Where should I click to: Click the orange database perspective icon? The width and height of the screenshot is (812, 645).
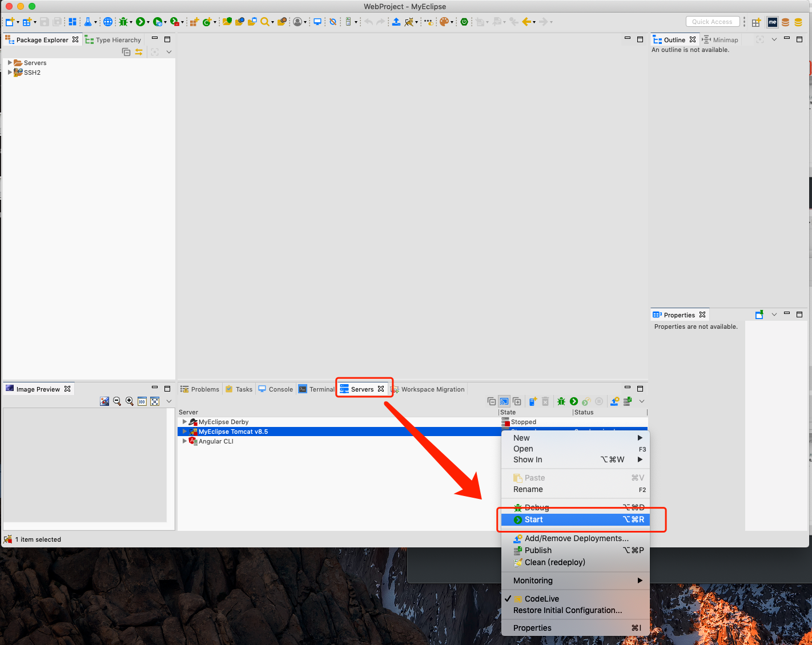tap(786, 22)
